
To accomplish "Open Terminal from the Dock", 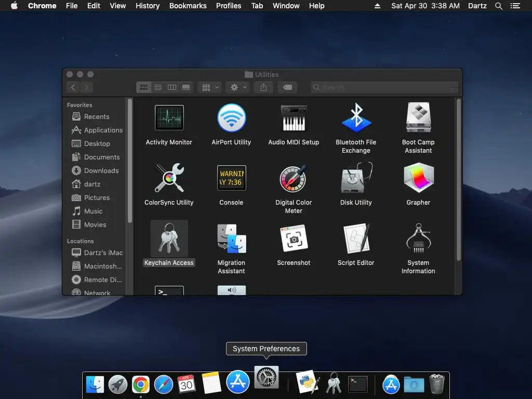I will [358, 384].
